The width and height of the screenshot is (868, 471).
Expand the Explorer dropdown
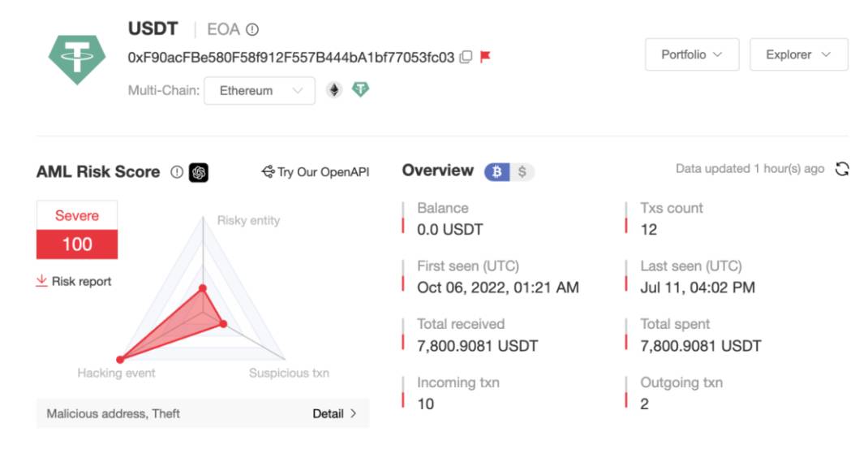pyautogui.click(x=799, y=54)
